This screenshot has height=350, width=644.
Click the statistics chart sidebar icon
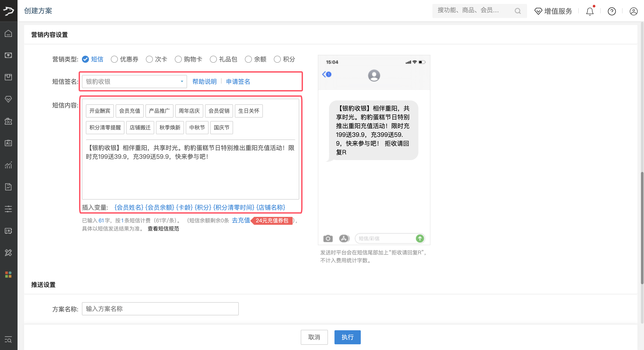[x=9, y=165]
